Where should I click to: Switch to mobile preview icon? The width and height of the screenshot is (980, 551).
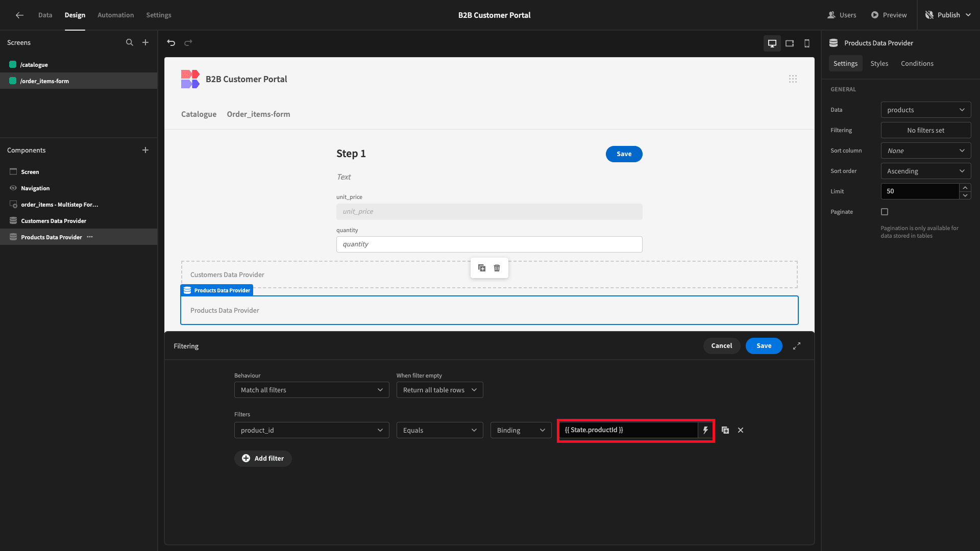[807, 43]
